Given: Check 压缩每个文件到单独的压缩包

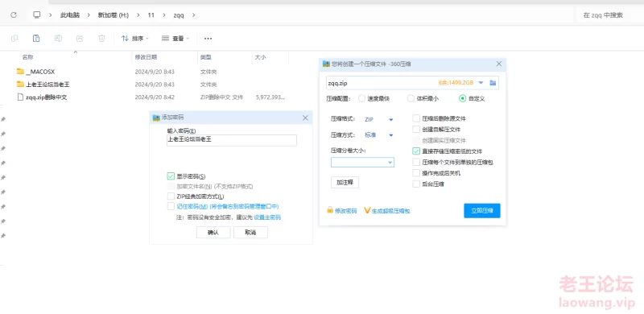Looking at the screenshot, I should tap(416, 162).
